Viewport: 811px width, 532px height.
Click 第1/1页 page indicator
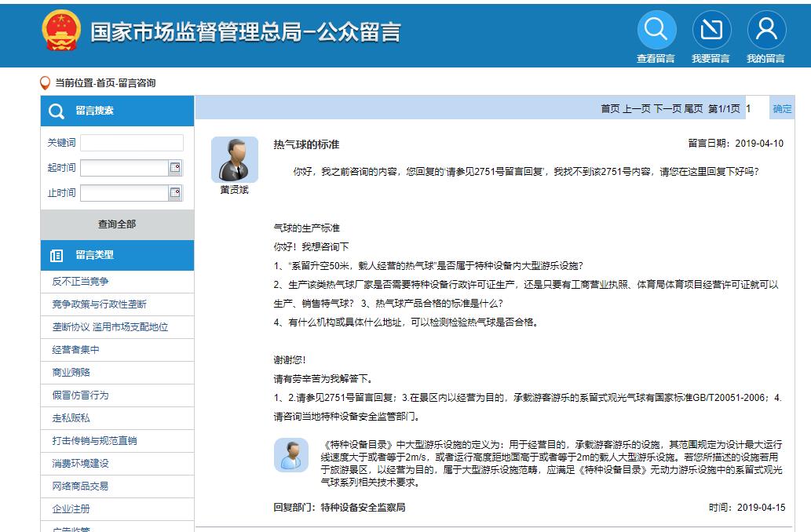(724, 109)
